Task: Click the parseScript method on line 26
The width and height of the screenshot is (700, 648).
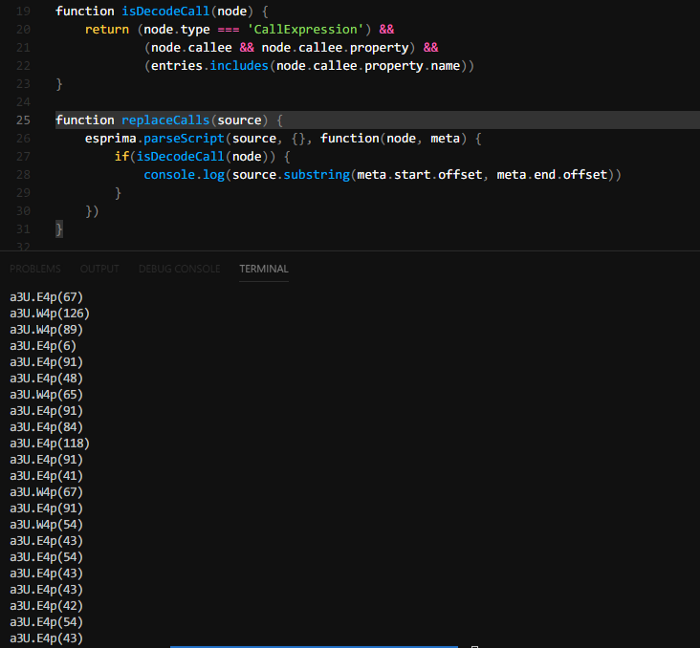Action: [x=184, y=138]
